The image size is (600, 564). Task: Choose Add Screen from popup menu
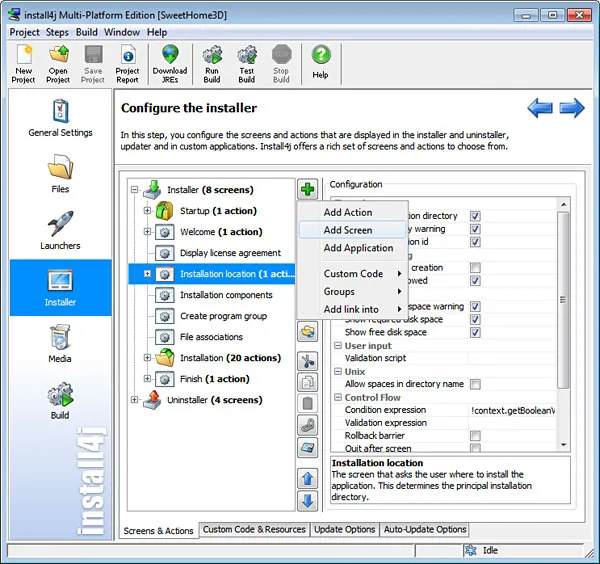[x=352, y=230]
